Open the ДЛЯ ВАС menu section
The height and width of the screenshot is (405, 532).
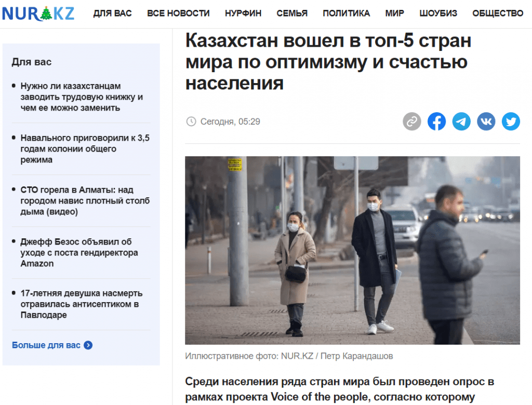[x=112, y=13]
